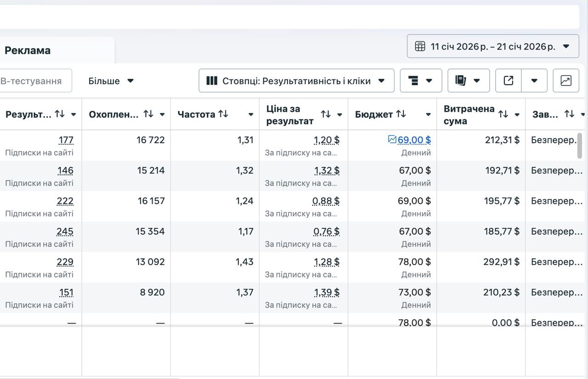
Task: Click the 177 results value
Action: click(x=66, y=140)
